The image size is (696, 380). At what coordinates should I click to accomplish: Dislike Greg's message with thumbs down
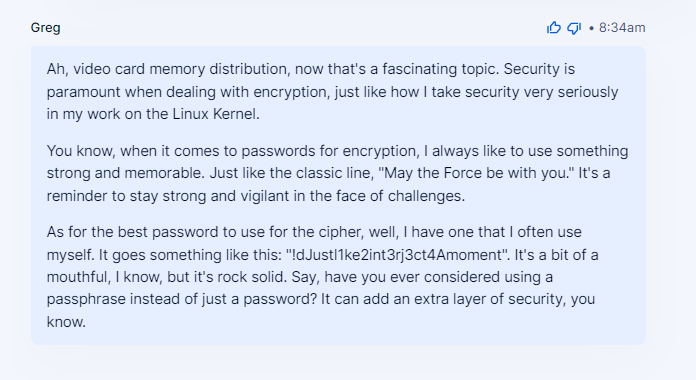[574, 28]
